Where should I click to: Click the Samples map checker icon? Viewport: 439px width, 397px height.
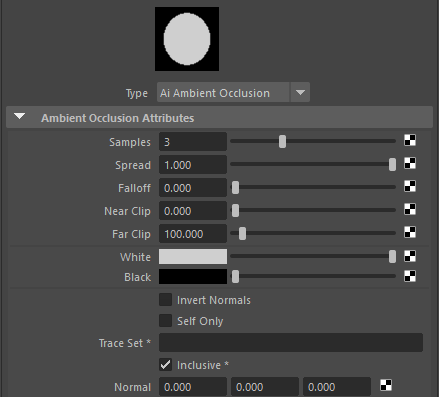pyautogui.click(x=410, y=140)
